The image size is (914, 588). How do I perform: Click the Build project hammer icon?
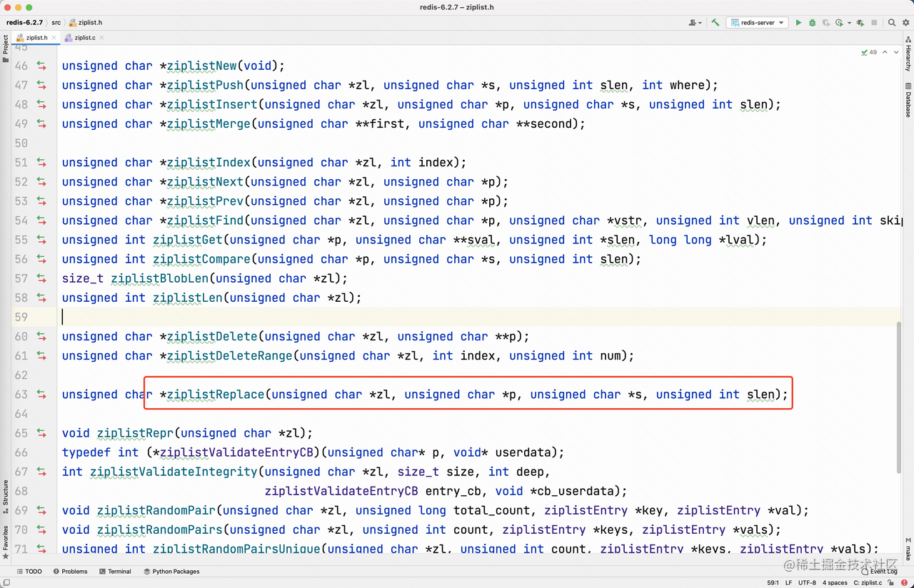tap(715, 23)
